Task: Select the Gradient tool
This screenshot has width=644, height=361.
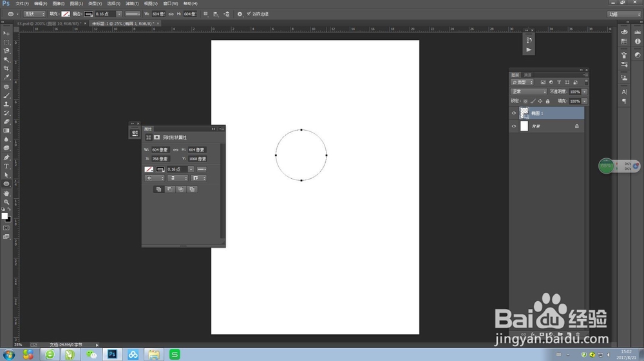Action: pyautogui.click(x=6, y=131)
